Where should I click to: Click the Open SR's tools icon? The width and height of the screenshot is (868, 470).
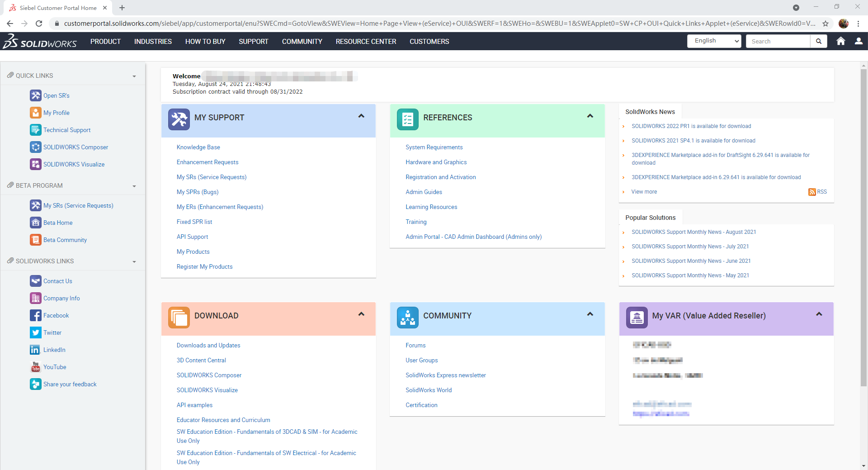coord(35,95)
